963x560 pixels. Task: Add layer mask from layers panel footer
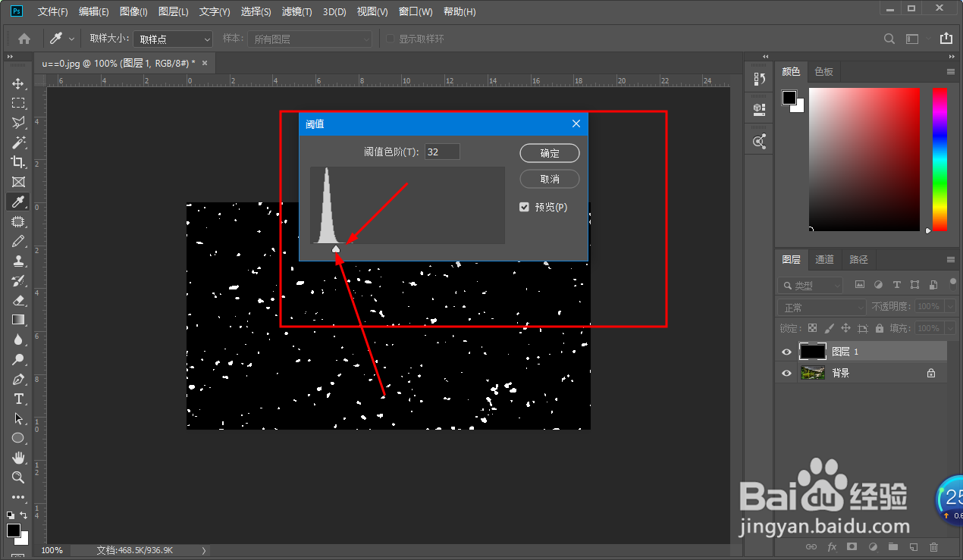852,546
